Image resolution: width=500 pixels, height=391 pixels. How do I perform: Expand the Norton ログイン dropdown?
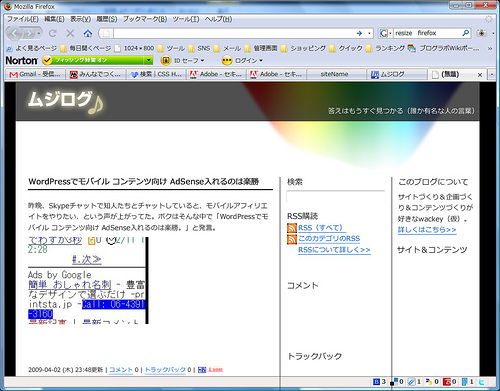pyautogui.click(x=261, y=61)
